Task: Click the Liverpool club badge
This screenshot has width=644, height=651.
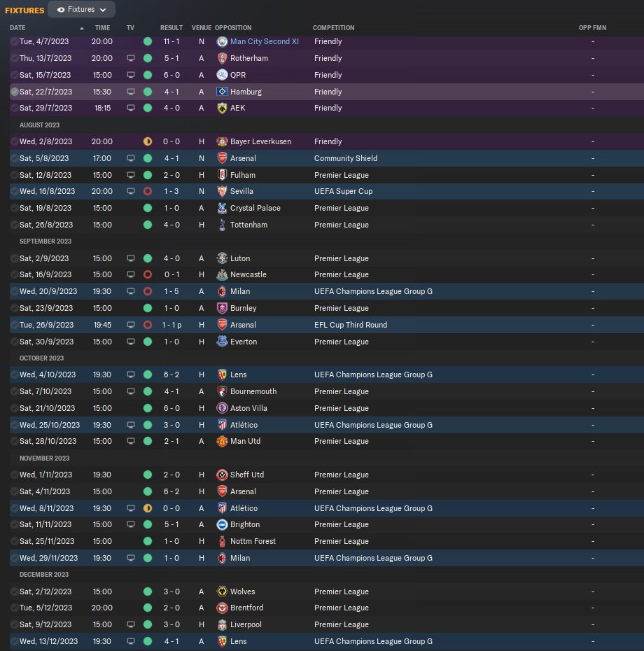Action: click(222, 624)
